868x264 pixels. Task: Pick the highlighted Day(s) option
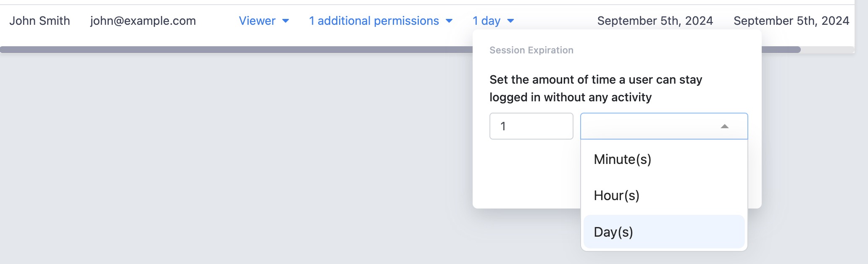pyautogui.click(x=664, y=232)
